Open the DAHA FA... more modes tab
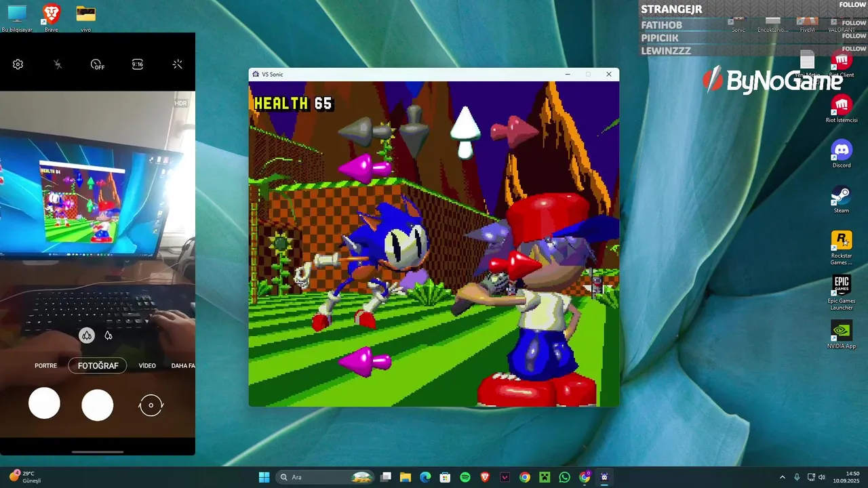868x488 pixels. 183,366
